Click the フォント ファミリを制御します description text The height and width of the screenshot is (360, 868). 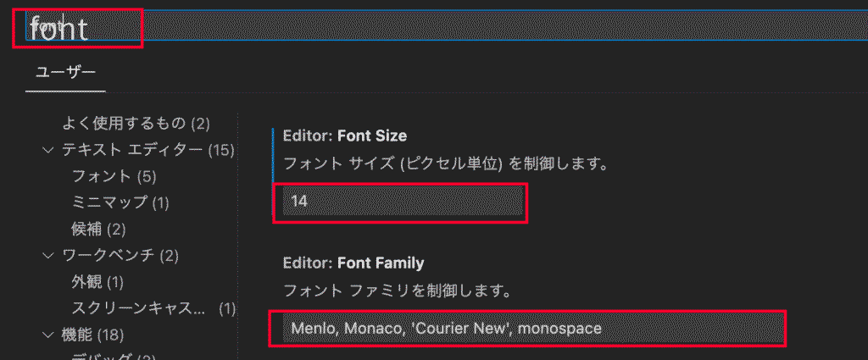(x=398, y=291)
